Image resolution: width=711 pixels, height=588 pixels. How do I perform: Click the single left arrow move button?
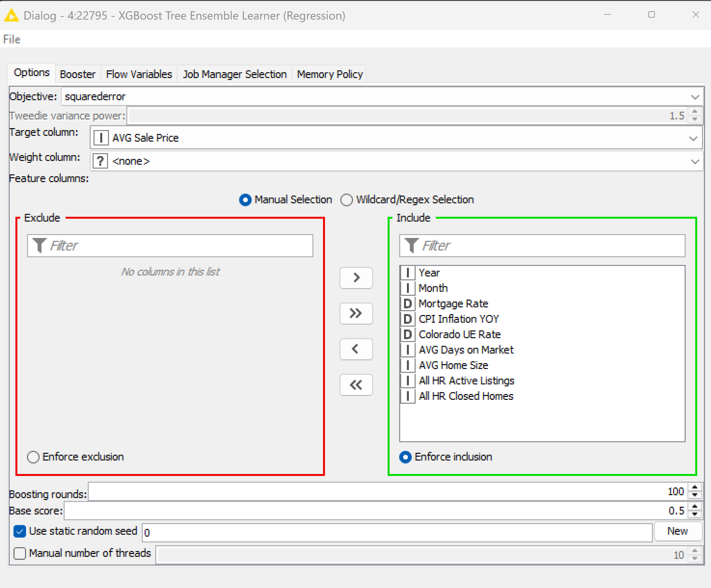pos(356,349)
